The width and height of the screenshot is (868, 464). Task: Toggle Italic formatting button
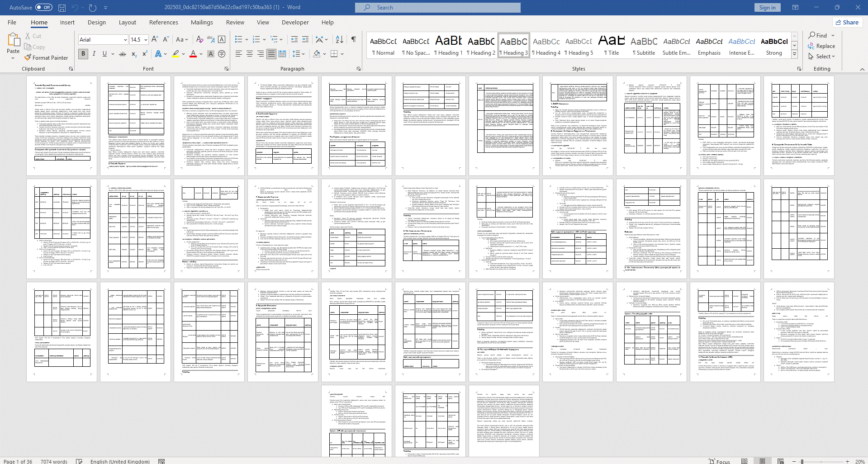coord(94,54)
